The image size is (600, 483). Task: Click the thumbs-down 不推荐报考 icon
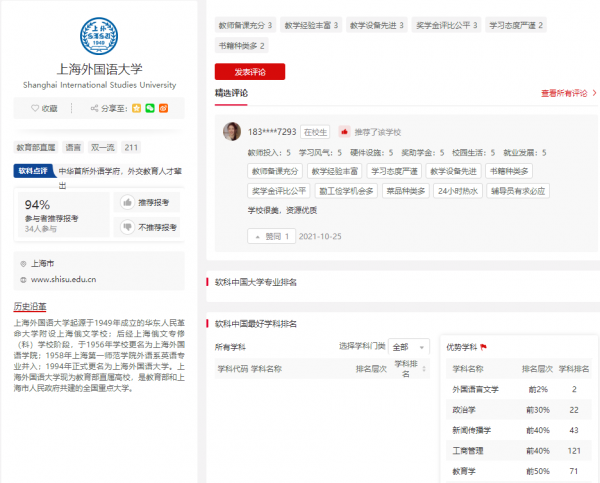(x=127, y=227)
